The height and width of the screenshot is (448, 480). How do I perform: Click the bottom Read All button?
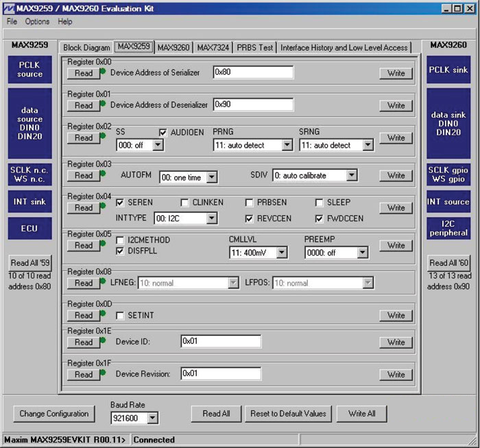pos(216,414)
